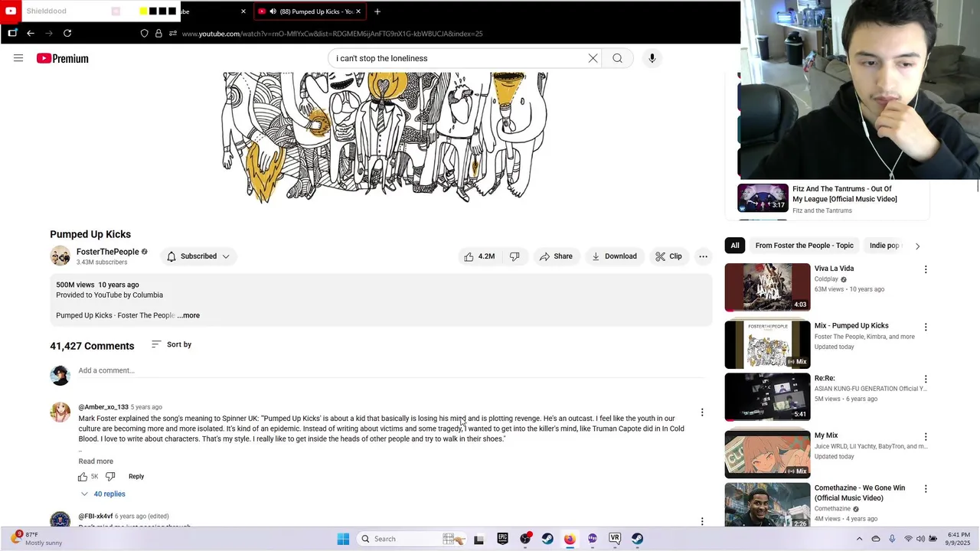Open taskbar weather widget 87°F

(x=35, y=539)
